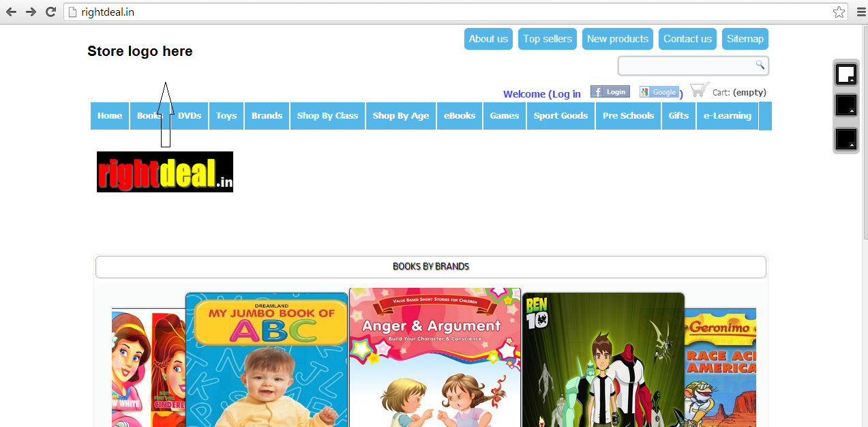868x427 pixels.
Task: Open the About us page
Action: (488, 39)
